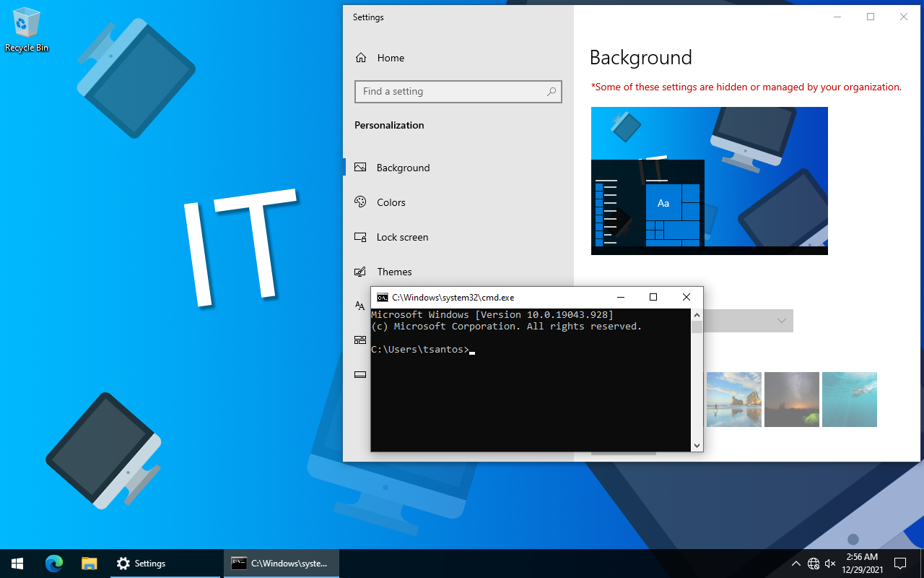This screenshot has height=578, width=924.
Task: Click the muted volume icon in tray
Action: point(832,564)
